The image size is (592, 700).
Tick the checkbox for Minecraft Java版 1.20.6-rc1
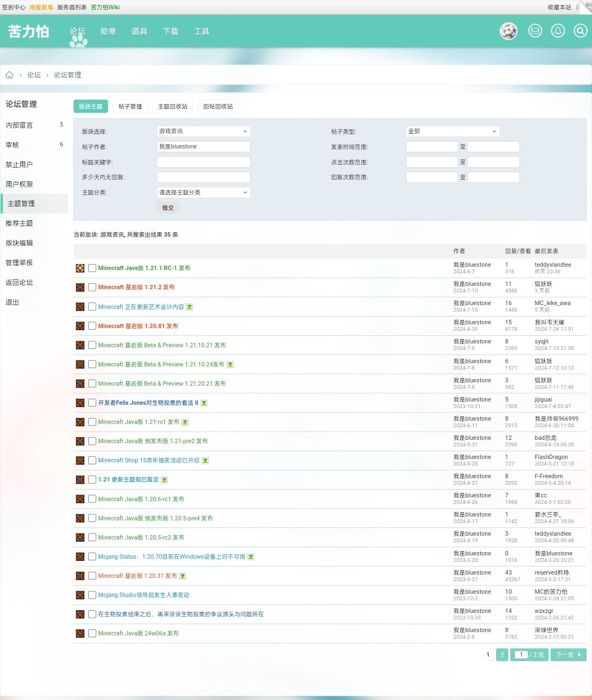[92, 499]
